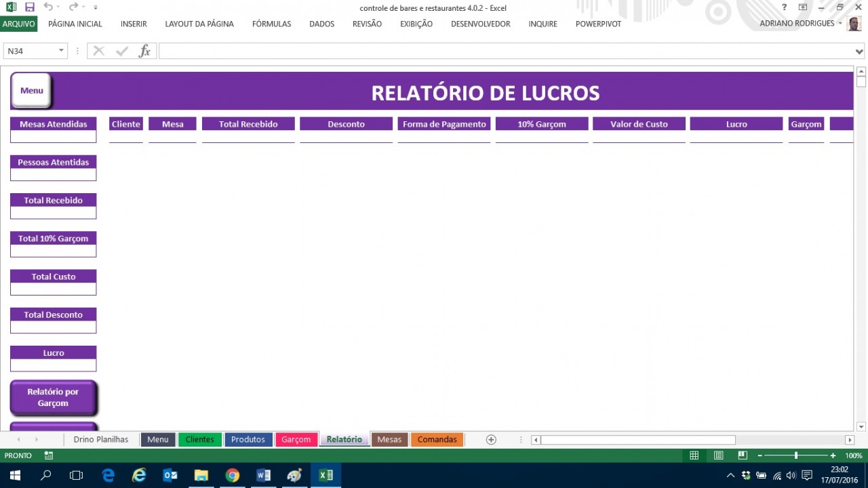Redo the action in the quick access toolbar

pyautogui.click(x=73, y=7)
